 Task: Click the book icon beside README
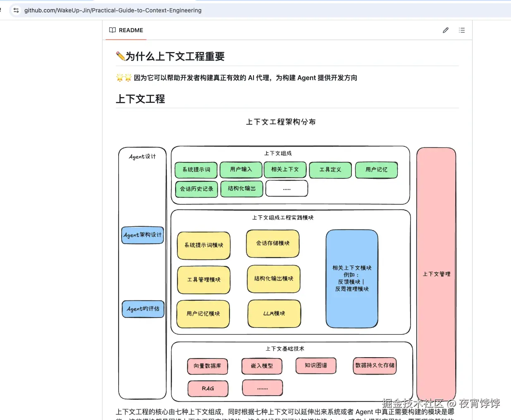[x=112, y=30]
